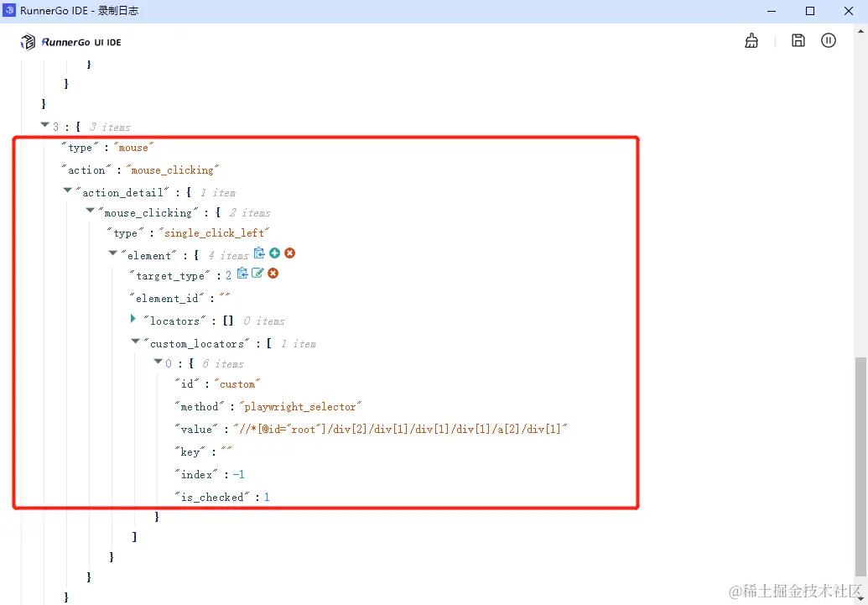
Task: Save the recording with the floppy icon
Action: (798, 40)
